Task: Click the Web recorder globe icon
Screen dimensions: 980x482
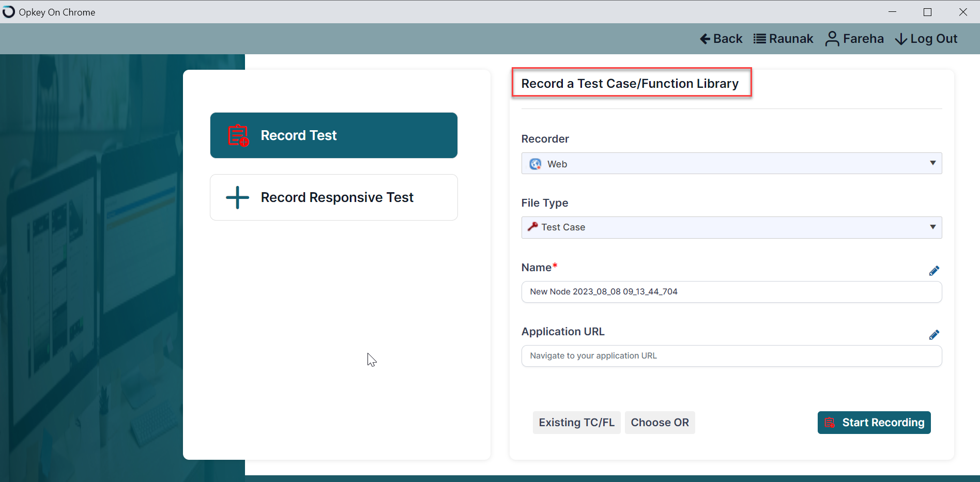Action: [x=535, y=164]
